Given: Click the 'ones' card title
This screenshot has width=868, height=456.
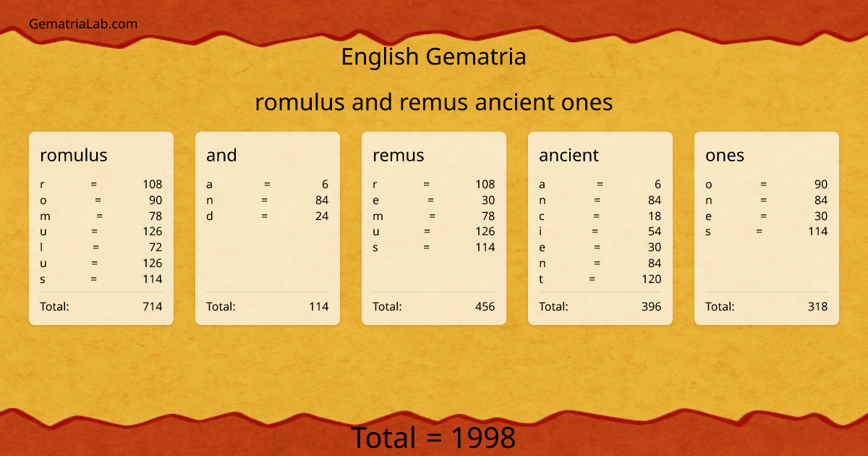Looking at the screenshot, I should (725, 155).
